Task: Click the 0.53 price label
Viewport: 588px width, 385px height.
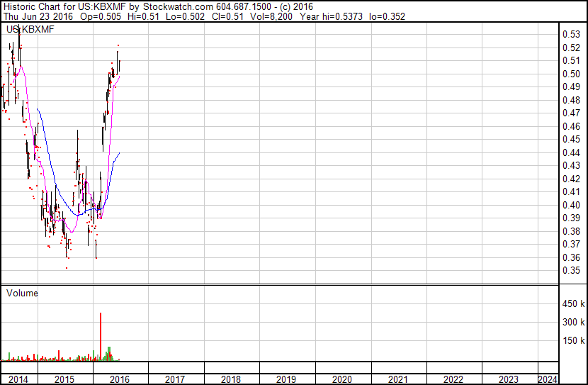Action: (x=571, y=35)
